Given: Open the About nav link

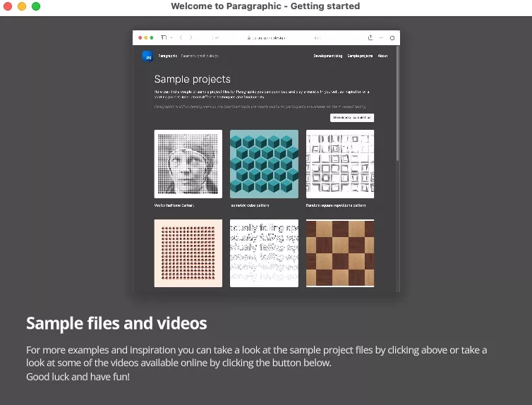Looking at the screenshot, I should point(382,56).
